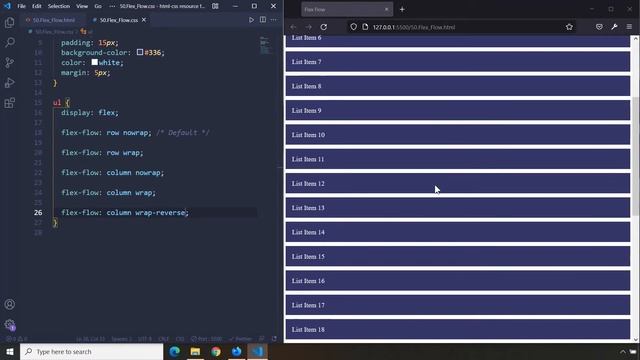Click the CSS language mode status item
This screenshot has height=360, width=640.
point(180,339)
